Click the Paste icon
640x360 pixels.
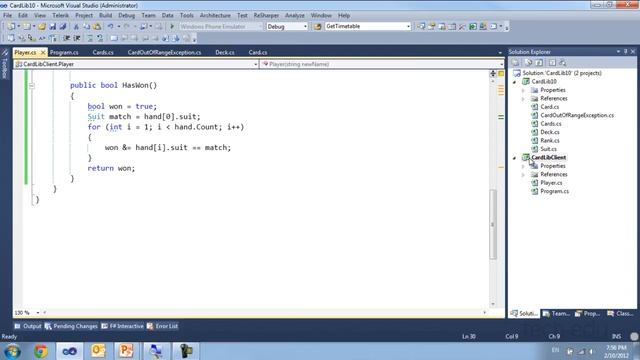click(x=97, y=27)
